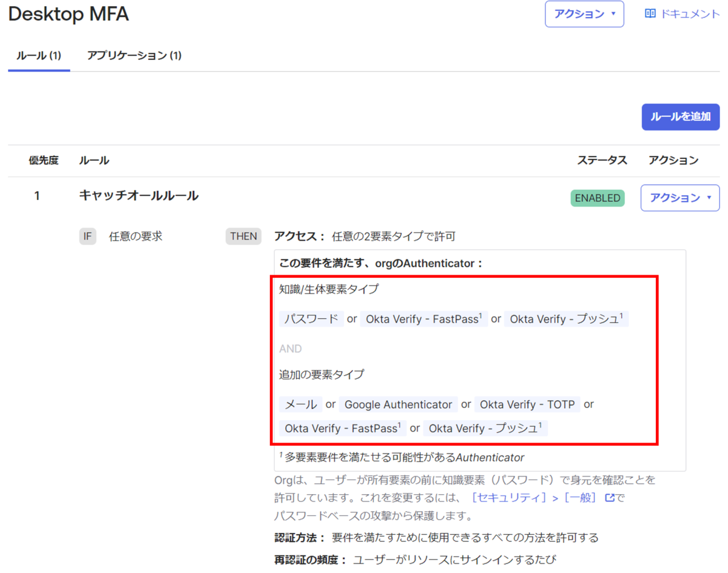The width and height of the screenshot is (728, 573).
Task: Click the Okta Verify - TOTP chip
Action: coord(527,404)
